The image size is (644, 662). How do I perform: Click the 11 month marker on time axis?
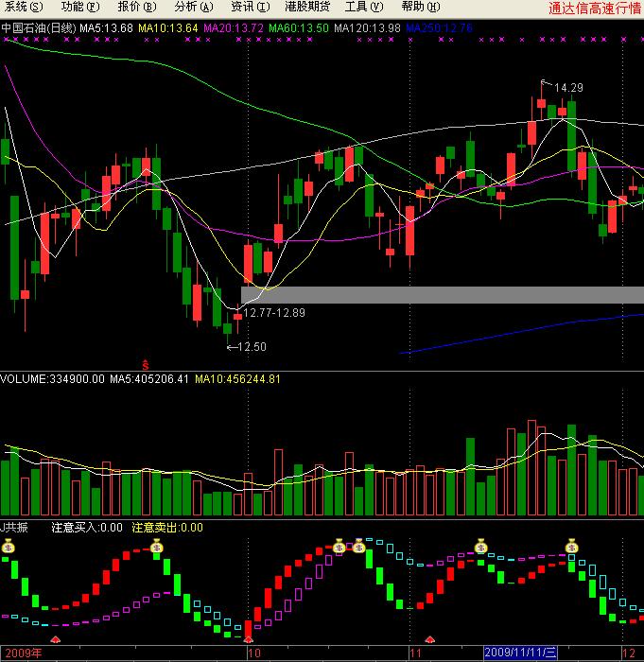[x=415, y=653]
